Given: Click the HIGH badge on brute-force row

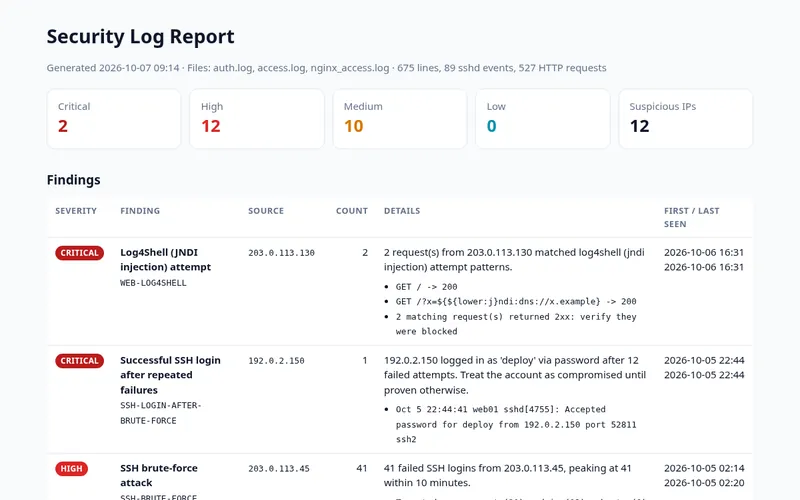Looking at the screenshot, I should [71, 469].
